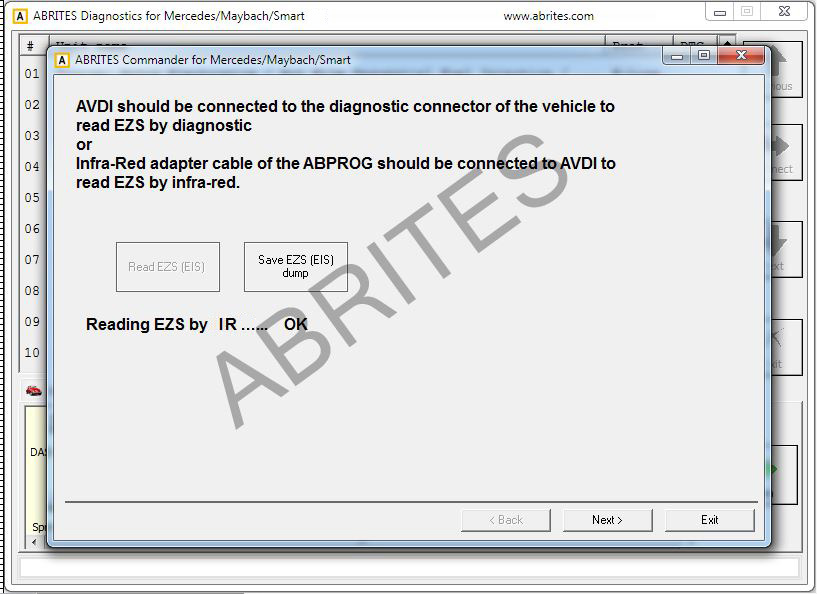Maximize the ABRITES Commander dialog
This screenshot has width=817, height=594.
click(704, 55)
